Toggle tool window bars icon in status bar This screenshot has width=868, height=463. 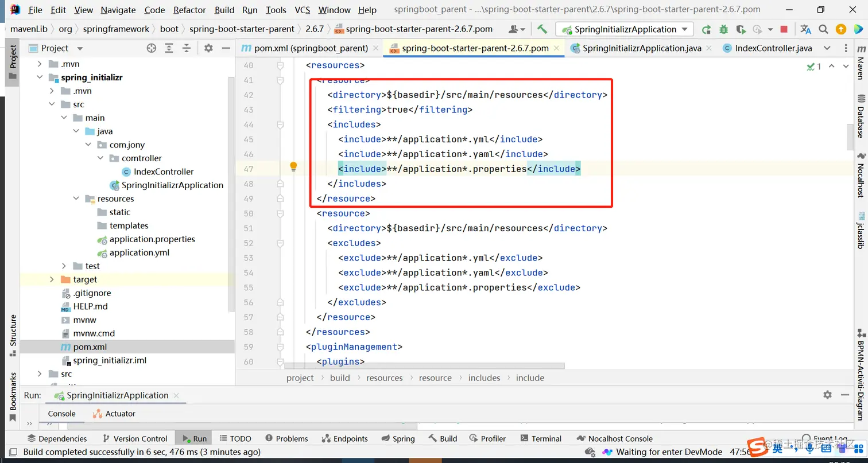(11, 452)
